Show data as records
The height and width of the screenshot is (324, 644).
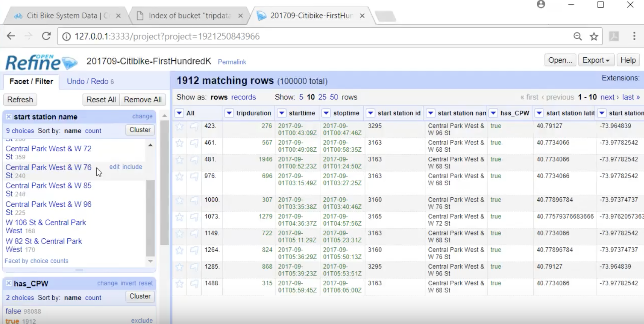(x=244, y=97)
